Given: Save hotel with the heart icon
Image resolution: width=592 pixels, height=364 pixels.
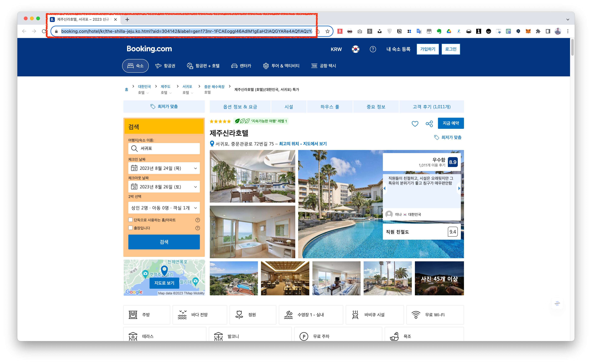Looking at the screenshot, I should coord(415,124).
